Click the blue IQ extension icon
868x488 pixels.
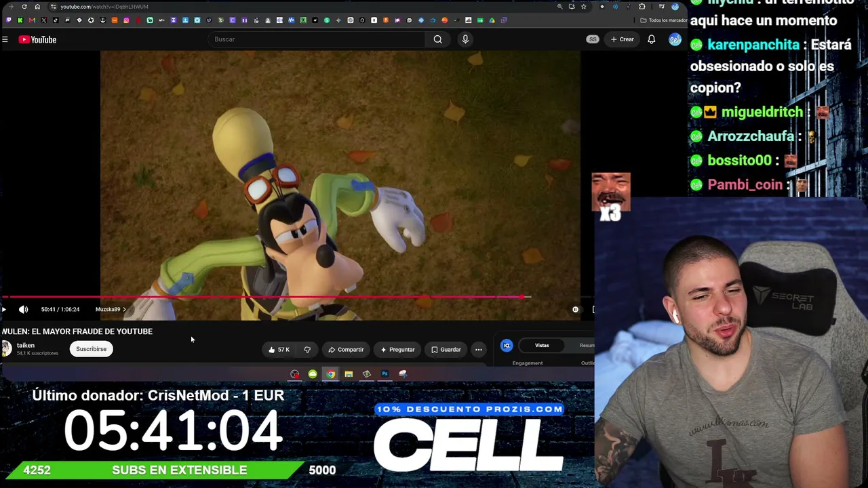click(x=507, y=346)
